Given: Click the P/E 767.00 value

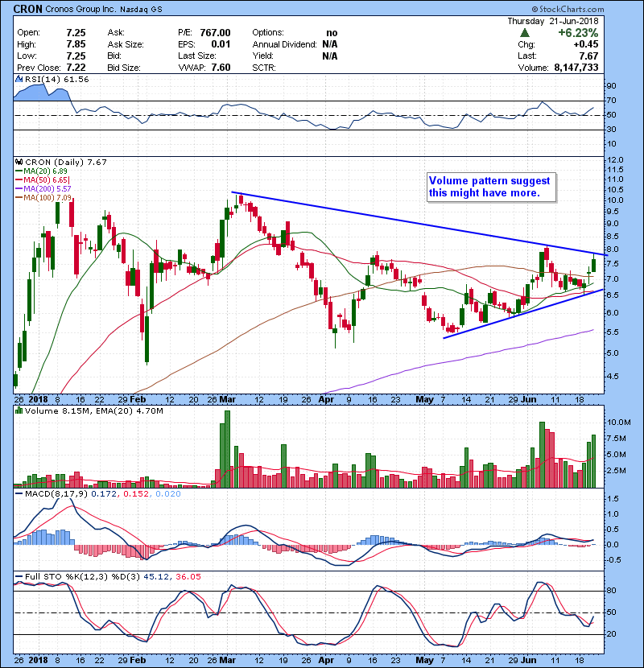Looking at the screenshot, I should coord(215,33).
